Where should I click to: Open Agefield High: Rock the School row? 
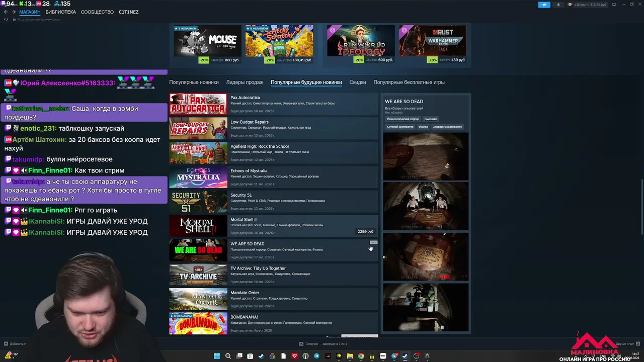pos(273,153)
